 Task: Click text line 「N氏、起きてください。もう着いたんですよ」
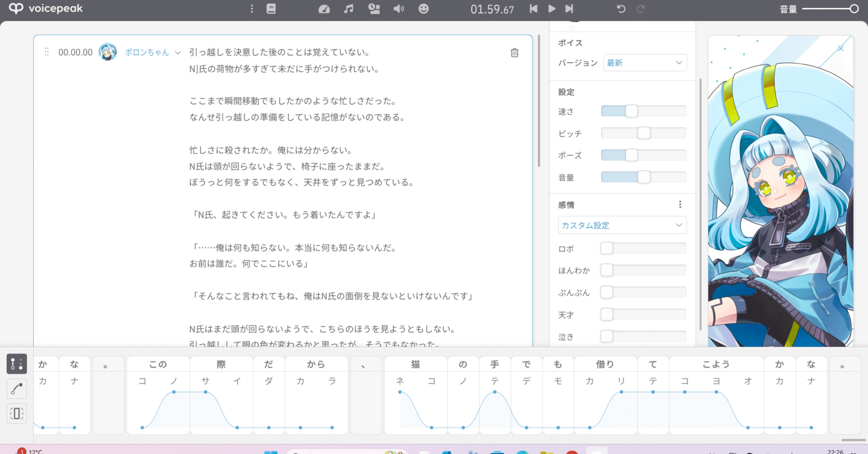[x=284, y=215]
